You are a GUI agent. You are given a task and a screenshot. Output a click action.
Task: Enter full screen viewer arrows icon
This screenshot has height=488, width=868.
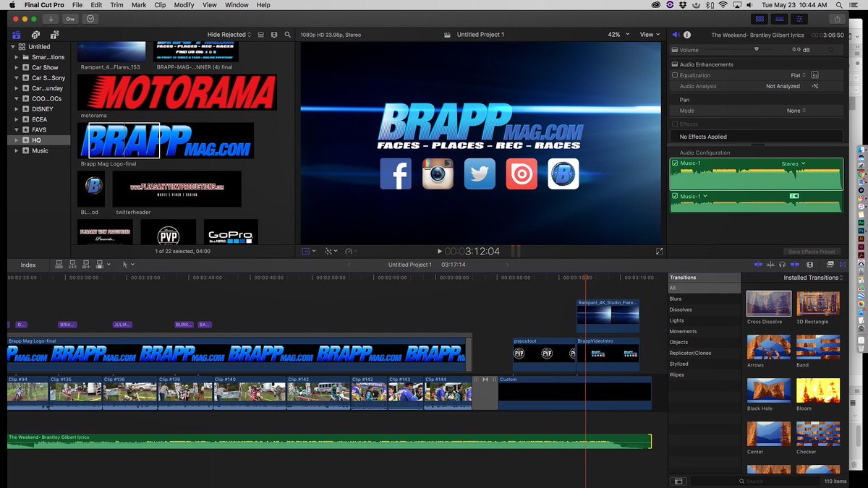coord(659,251)
